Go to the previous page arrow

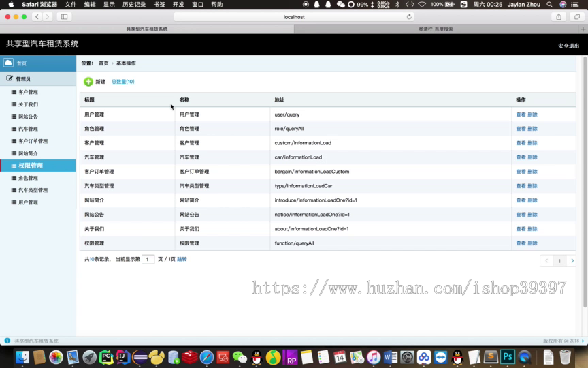[546, 260]
